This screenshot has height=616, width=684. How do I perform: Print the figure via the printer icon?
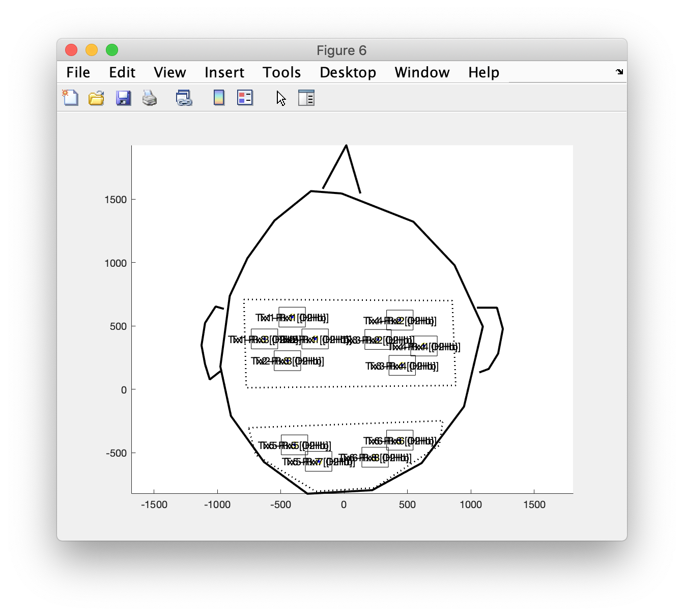[150, 97]
